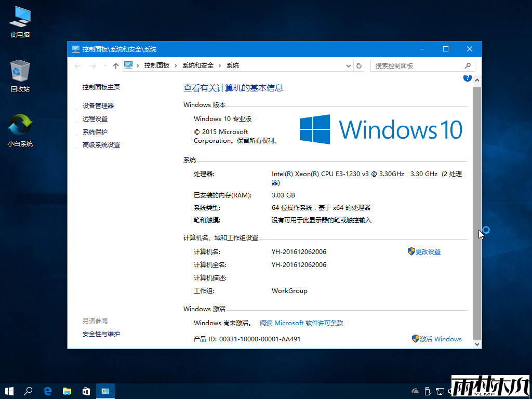
Task: Go forward with the right arrow button
Action: (92, 66)
